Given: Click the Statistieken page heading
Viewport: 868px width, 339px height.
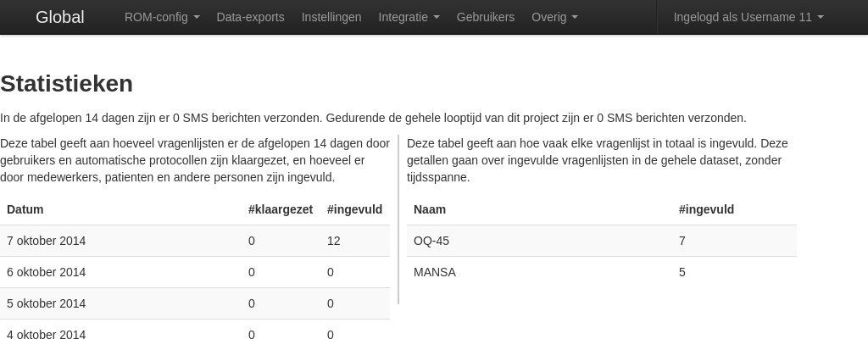Looking at the screenshot, I should pyautogui.click(x=67, y=84).
